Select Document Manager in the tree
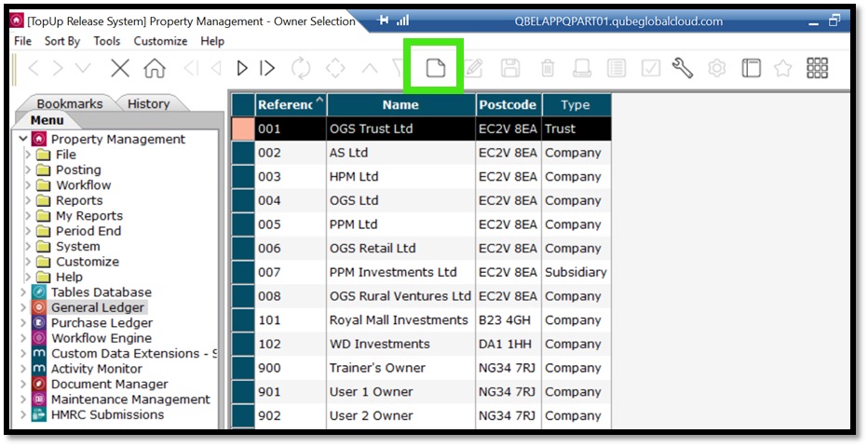The image size is (868, 447). (x=109, y=384)
